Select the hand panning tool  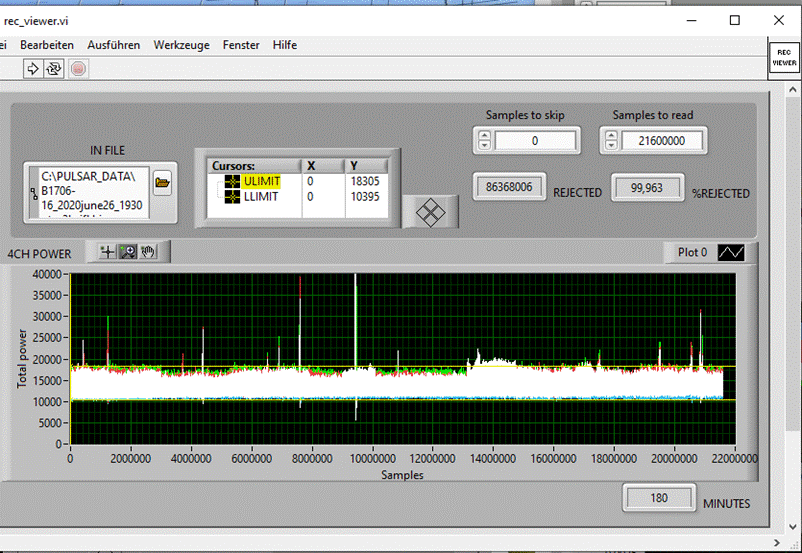pyautogui.click(x=148, y=252)
